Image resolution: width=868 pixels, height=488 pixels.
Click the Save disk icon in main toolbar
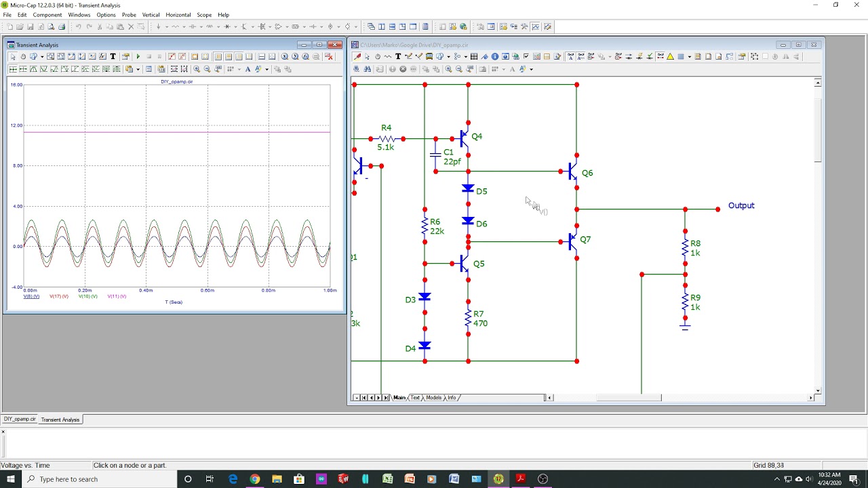(30, 26)
